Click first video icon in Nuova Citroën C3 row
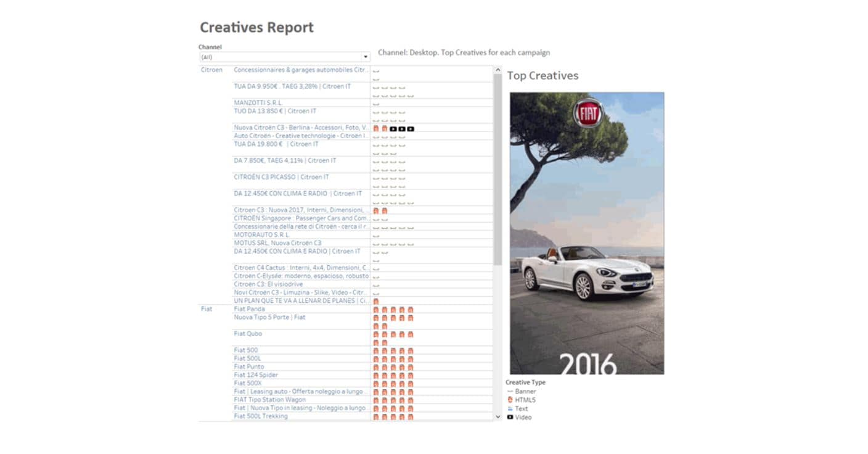868x454 pixels. tap(393, 128)
